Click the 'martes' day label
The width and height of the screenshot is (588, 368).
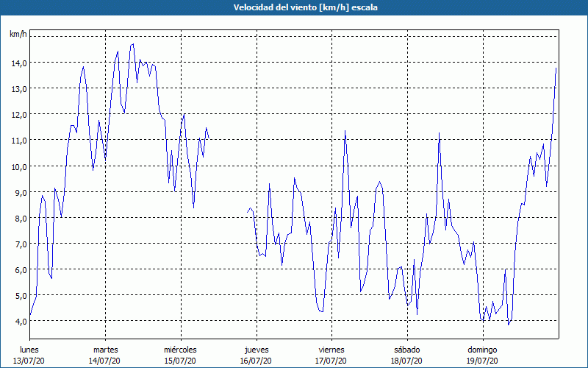click(x=106, y=350)
